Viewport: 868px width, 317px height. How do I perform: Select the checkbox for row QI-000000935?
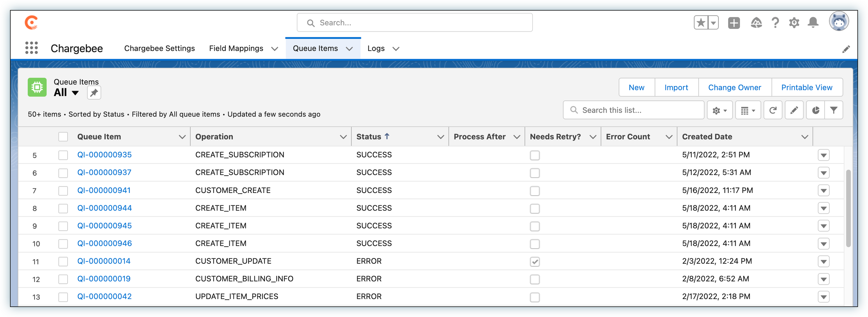tap(63, 155)
